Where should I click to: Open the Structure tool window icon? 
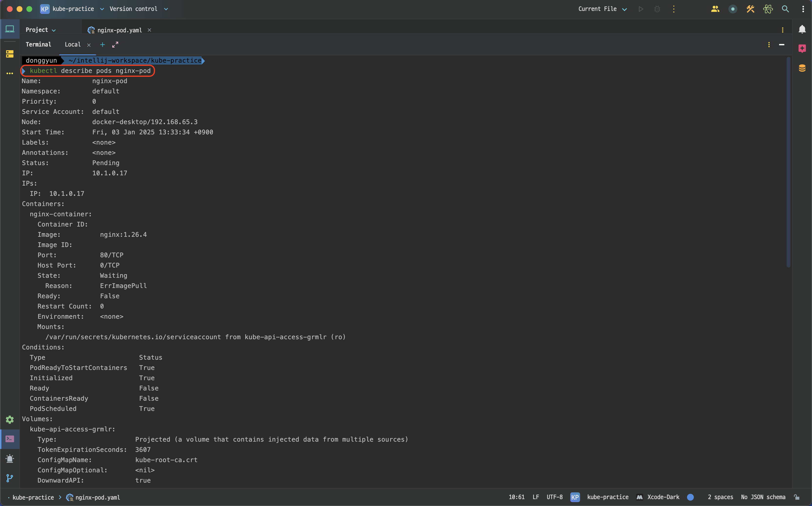pyautogui.click(x=10, y=54)
